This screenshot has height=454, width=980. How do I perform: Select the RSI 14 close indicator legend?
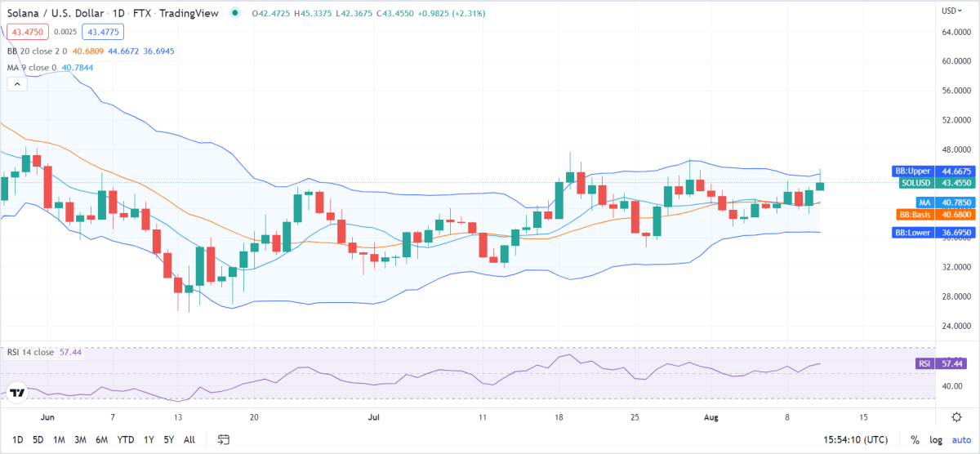coord(30,352)
